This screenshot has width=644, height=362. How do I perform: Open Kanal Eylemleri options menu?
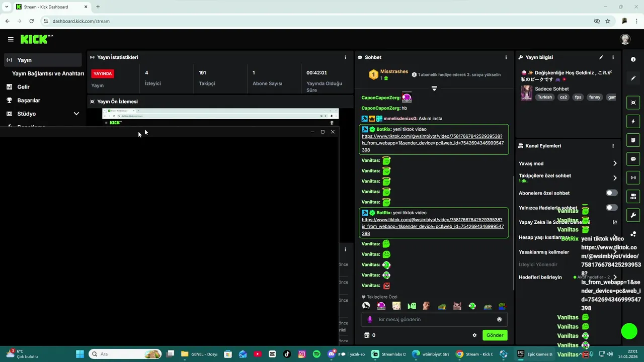point(613,146)
